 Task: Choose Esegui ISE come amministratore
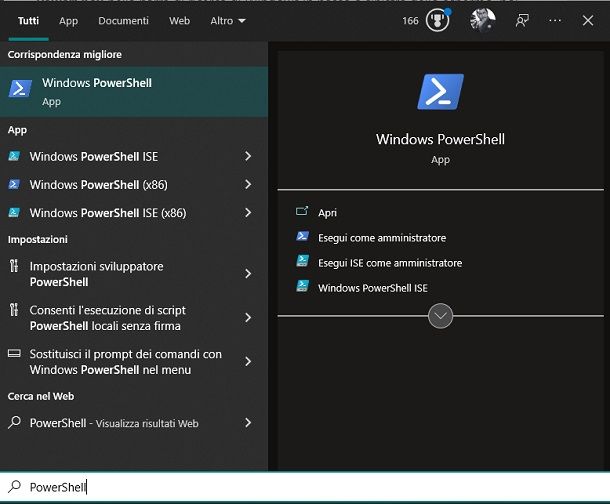[x=390, y=263]
